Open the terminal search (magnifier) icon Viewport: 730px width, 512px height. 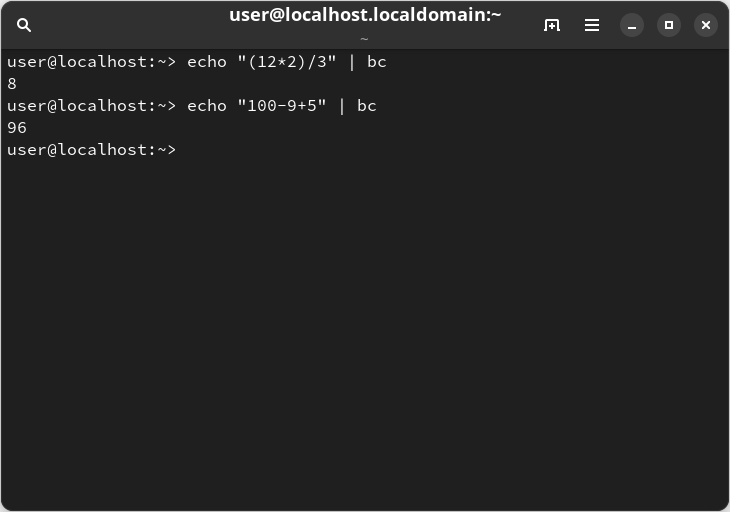[24, 25]
